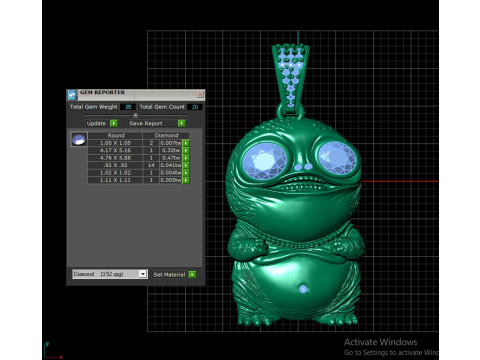Image resolution: width=480 pixels, height=360 pixels.
Task: Select the 1.00 X 1.00 size cell
Action: [x=115, y=143]
